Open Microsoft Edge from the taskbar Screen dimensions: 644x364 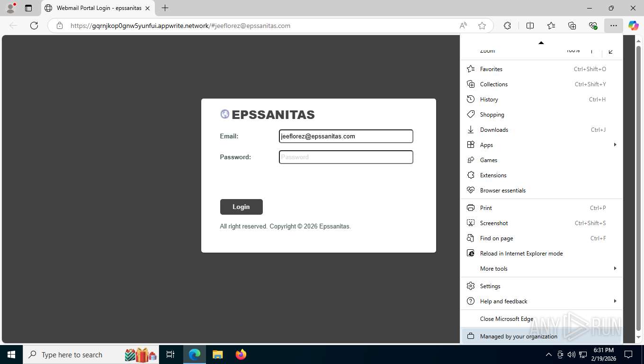tap(195, 355)
